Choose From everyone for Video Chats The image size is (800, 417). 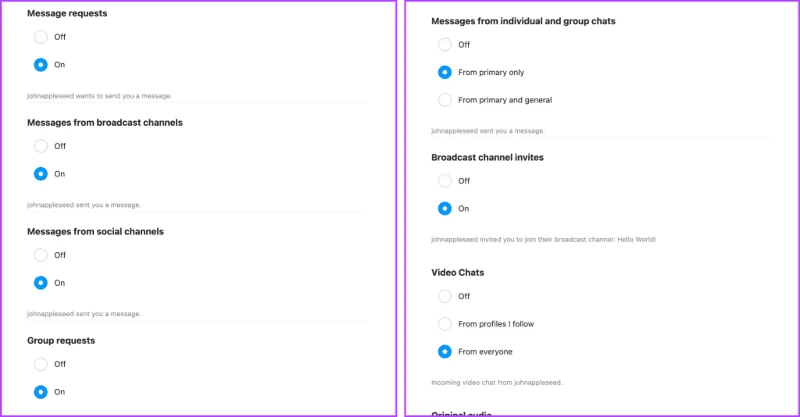pos(445,352)
